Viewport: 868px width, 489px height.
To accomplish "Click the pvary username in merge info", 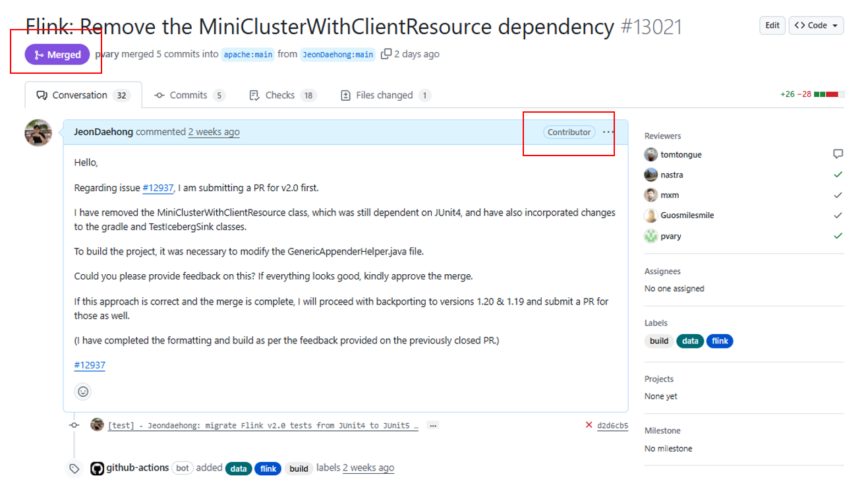I will [107, 54].
